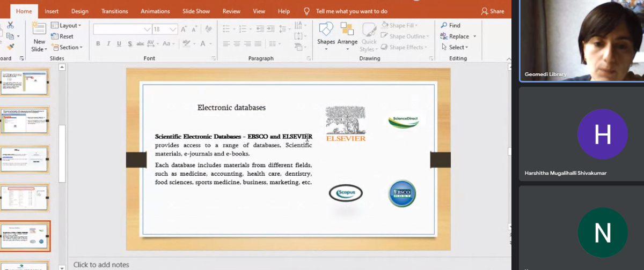The height and width of the screenshot is (270, 644).
Task: Toggle Center alignment for the paragraph
Action: coord(237,44)
